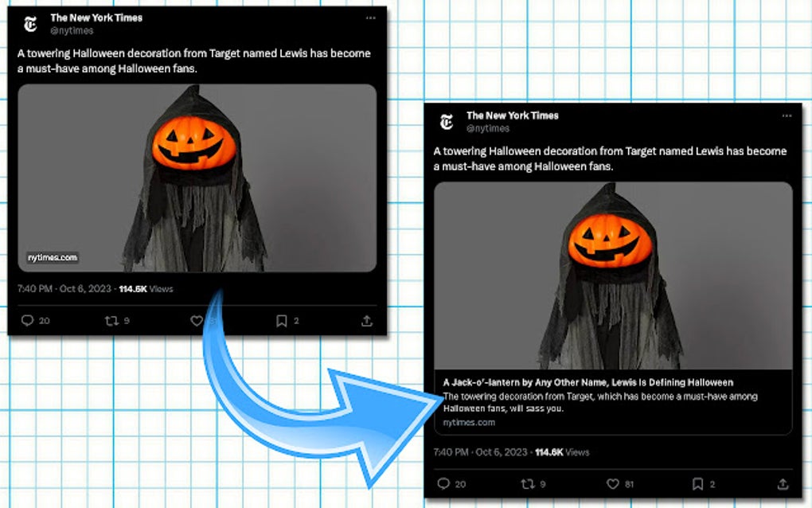Click the New York Times avatar on the left tweet
Image resolution: width=812 pixels, height=508 pixels.
click(x=29, y=22)
